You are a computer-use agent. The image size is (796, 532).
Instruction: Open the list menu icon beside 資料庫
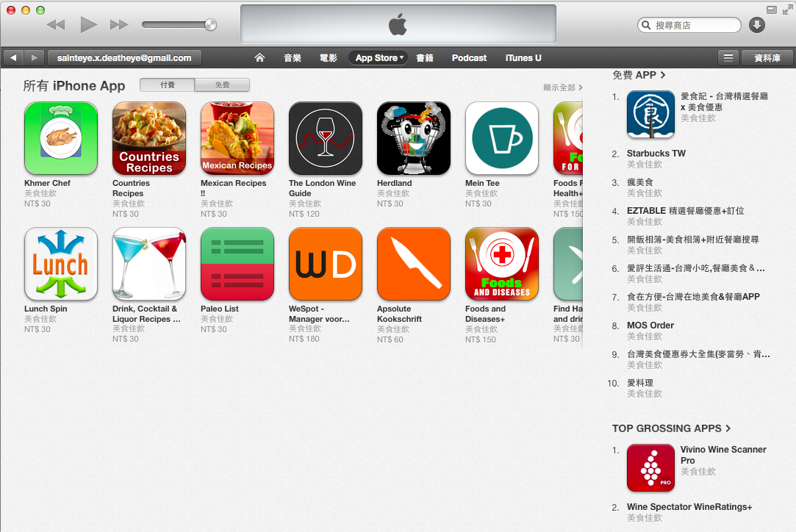(x=728, y=58)
